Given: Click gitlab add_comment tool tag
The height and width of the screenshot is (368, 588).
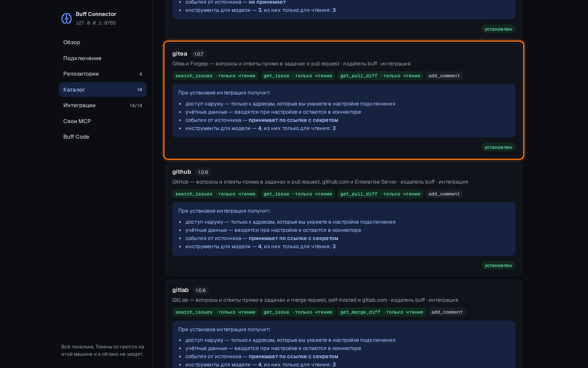Looking at the screenshot, I should tap(447, 312).
